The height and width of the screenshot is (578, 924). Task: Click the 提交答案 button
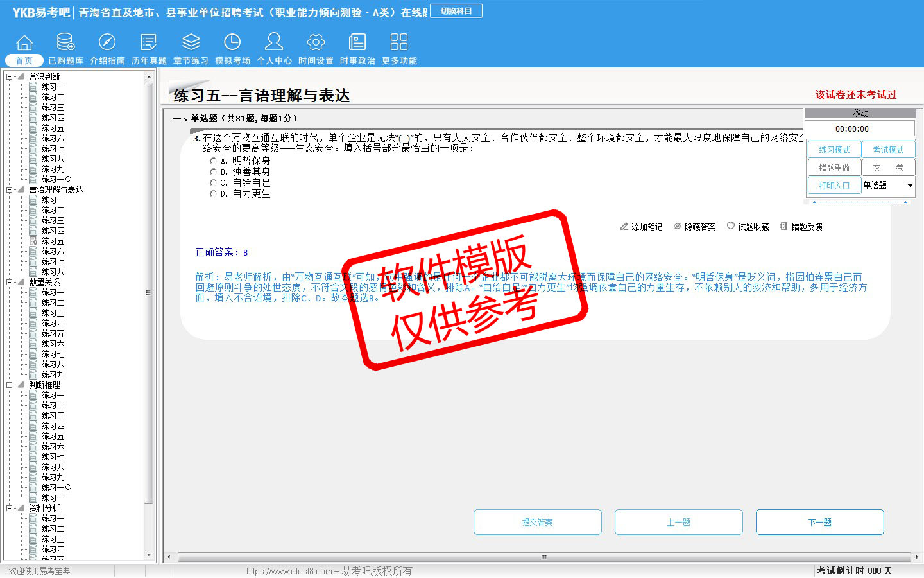point(537,522)
